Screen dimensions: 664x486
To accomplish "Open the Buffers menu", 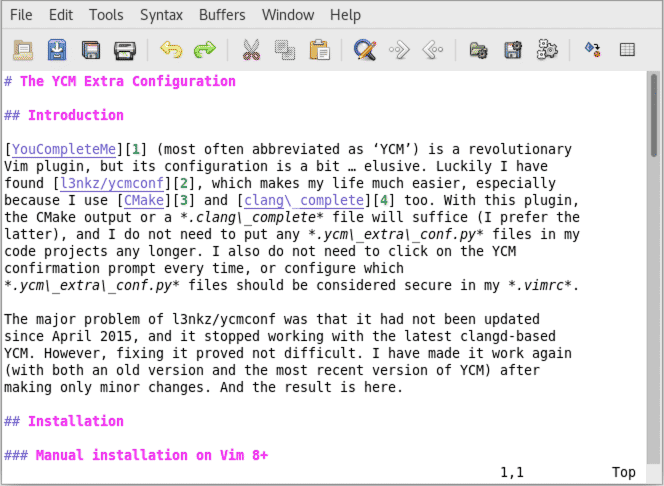I will pos(222,15).
